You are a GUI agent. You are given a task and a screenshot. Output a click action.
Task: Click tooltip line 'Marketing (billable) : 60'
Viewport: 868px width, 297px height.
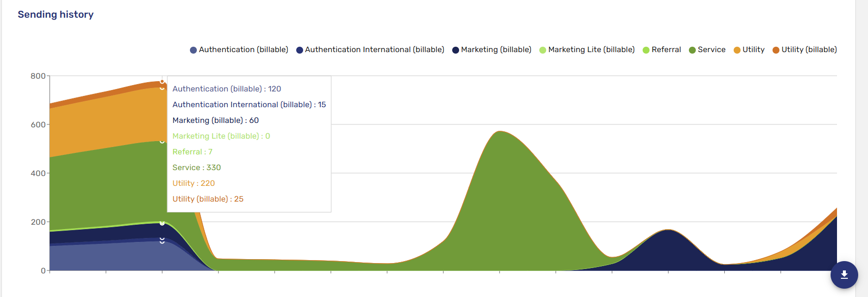coord(216,120)
